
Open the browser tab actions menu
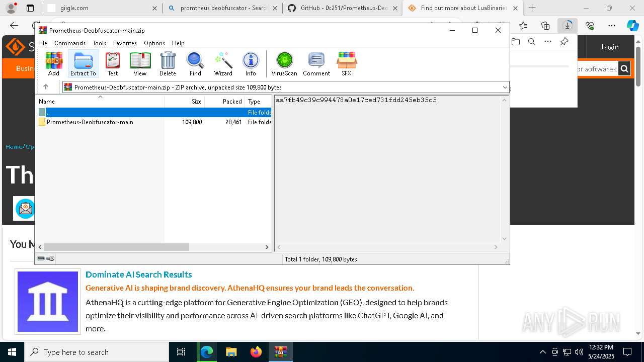pos(30,8)
